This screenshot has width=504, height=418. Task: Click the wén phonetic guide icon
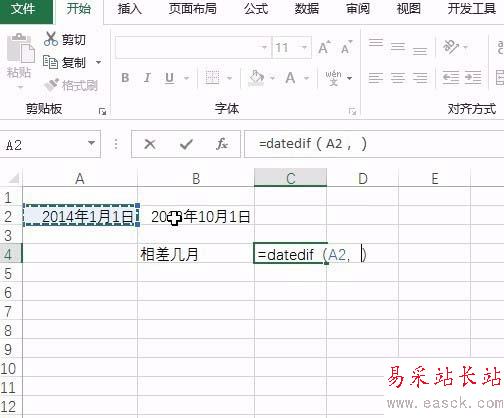(x=334, y=78)
